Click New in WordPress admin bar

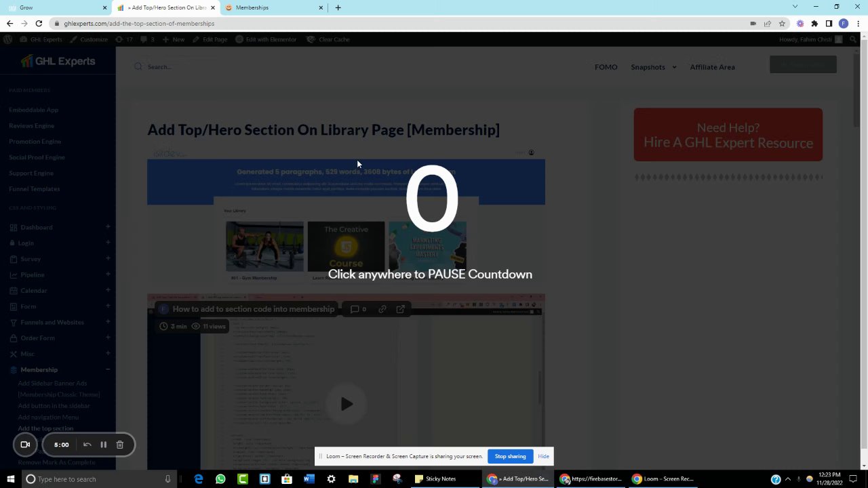(174, 39)
